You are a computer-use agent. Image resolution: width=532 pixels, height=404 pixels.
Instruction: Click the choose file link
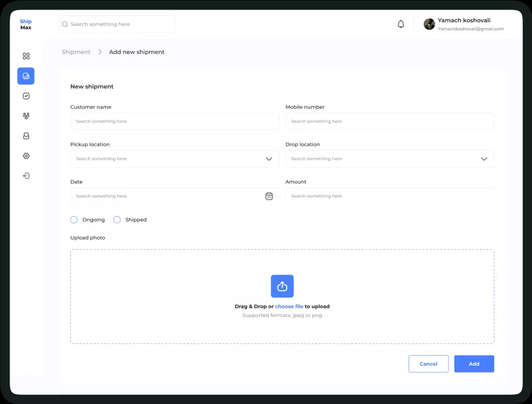pyautogui.click(x=289, y=307)
